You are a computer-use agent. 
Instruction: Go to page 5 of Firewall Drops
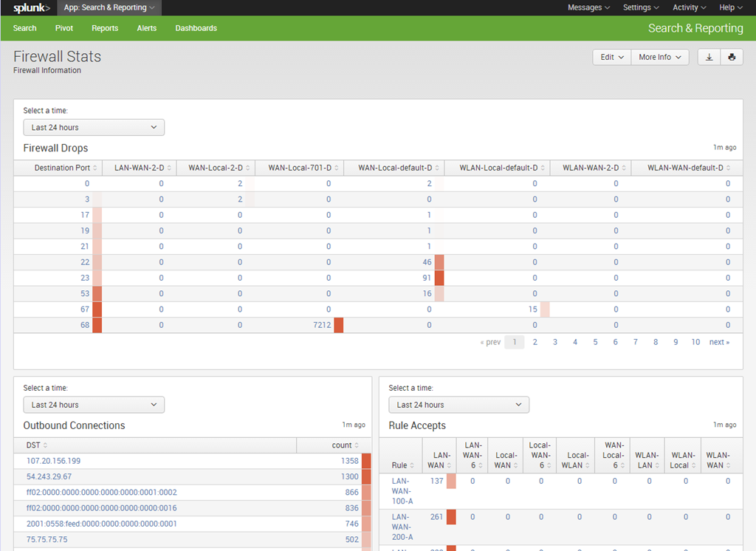click(x=595, y=342)
